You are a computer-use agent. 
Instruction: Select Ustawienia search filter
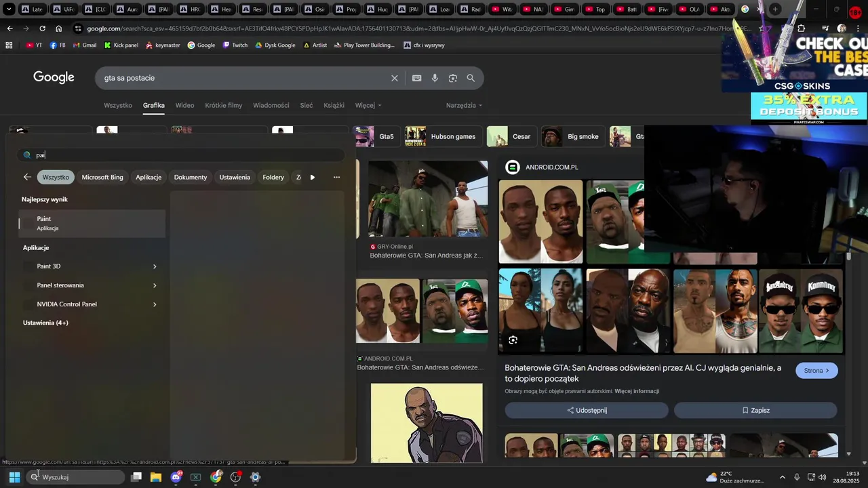coord(235,177)
